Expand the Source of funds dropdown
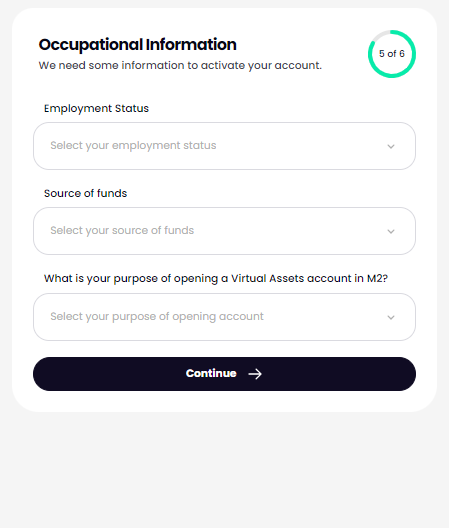Image resolution: width=449 pixels, height=528 pixels. [224, 231]
